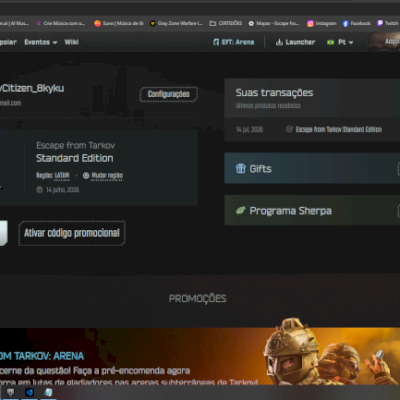This screenshot has width=400, height=400.
Task: Open the Twitch bookmark
Action: (388, 23)
